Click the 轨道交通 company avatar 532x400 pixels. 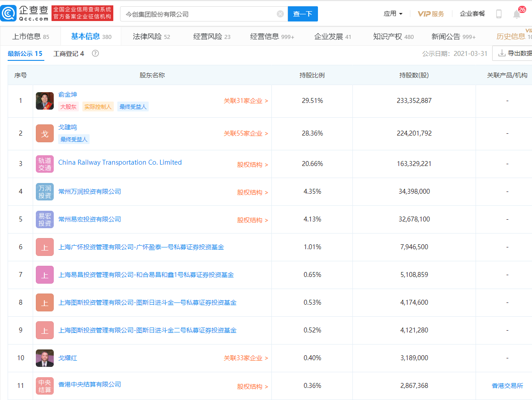[x=45, y=164]
